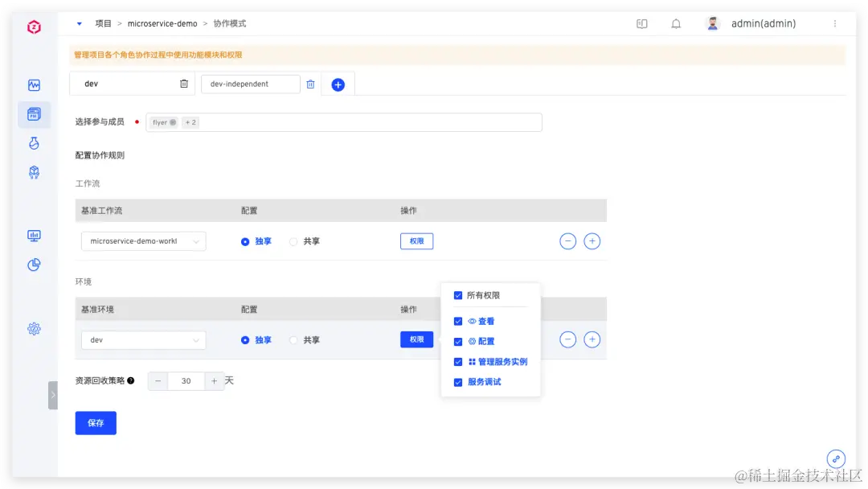
Task: Open the flask testing sidebar icon
Action: point(34,143)
